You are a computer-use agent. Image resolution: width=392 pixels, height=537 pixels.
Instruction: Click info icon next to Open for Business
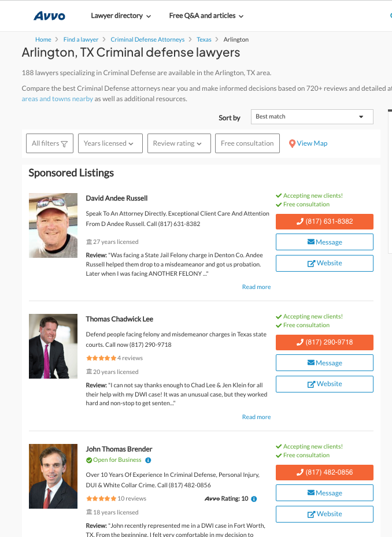[148, 460]
